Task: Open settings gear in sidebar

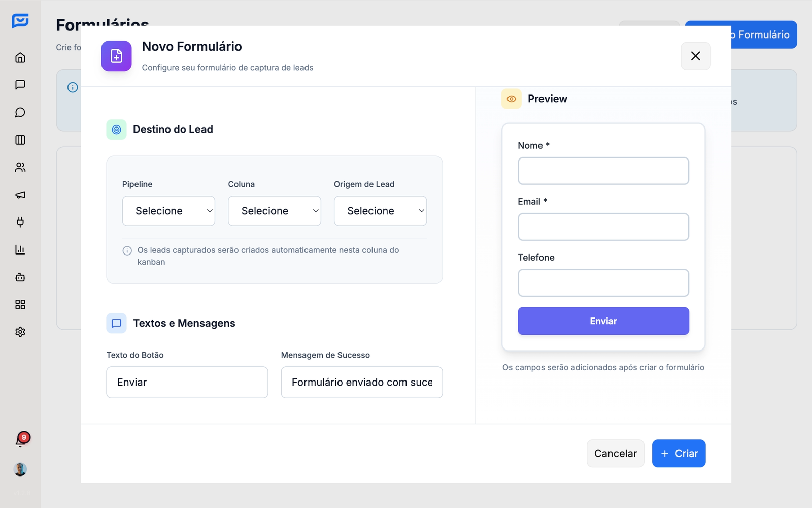Action: pos(20,332)
